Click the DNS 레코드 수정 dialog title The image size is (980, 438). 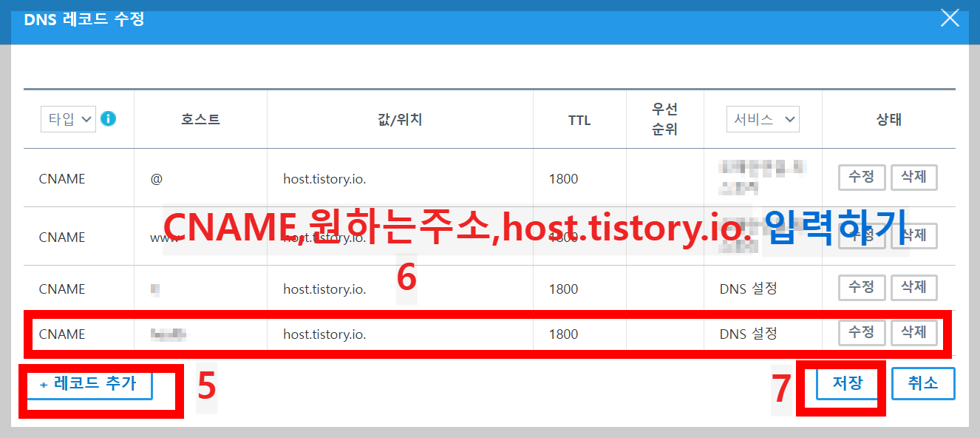[84, 19]
